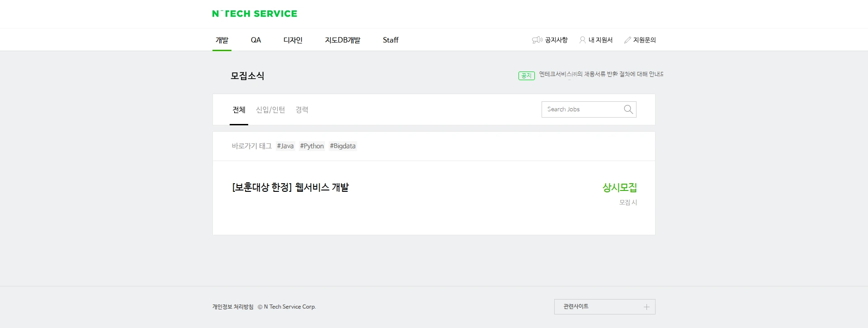Filter by the #Python tag
The image size is (868, 328).
[x=312, y=146]
